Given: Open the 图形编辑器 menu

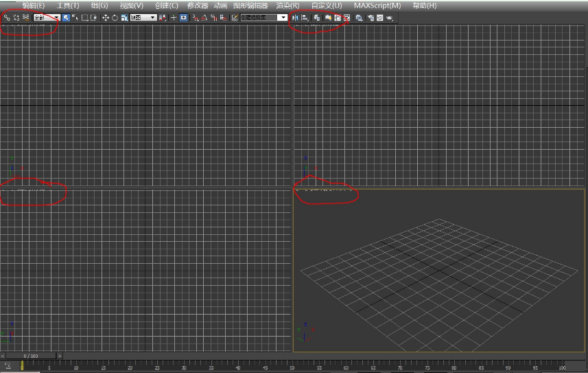Looking at the screenshot, I should [x=250, y=5].
